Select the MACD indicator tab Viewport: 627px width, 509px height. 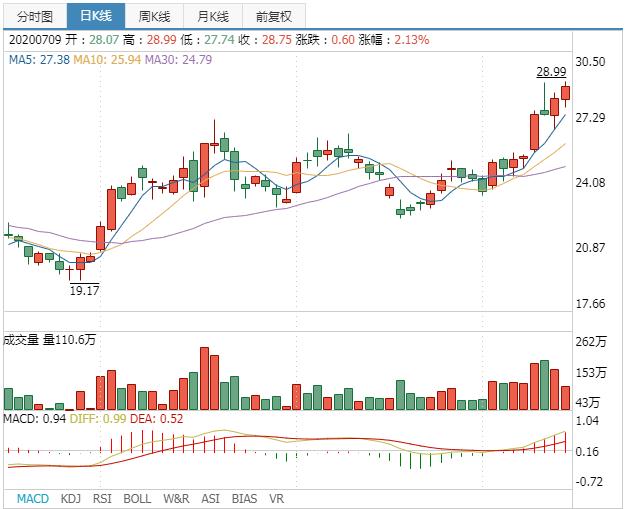click(33, 497)
